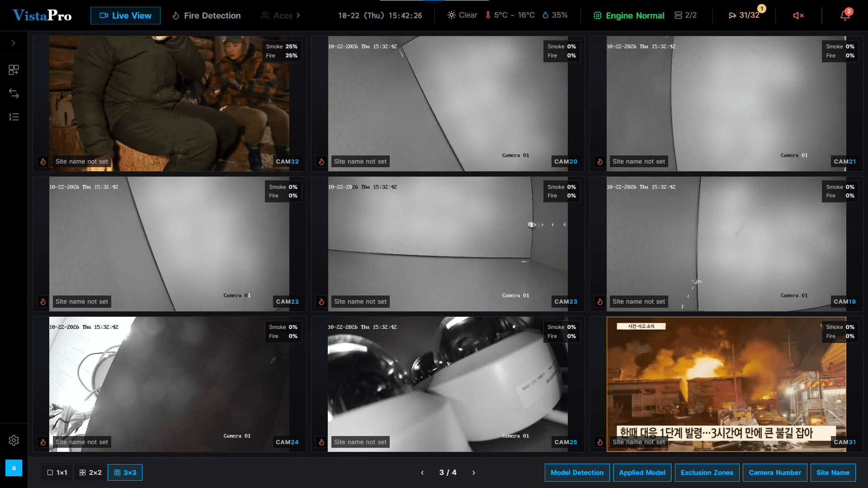Toggle the Exclusion Zones overlay

[707, 472]
